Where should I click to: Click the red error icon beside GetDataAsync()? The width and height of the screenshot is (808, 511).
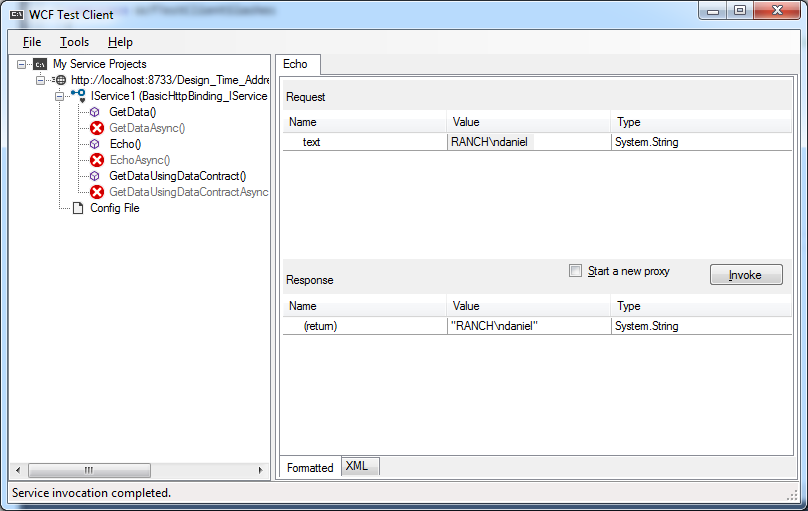tap(97, 128)
